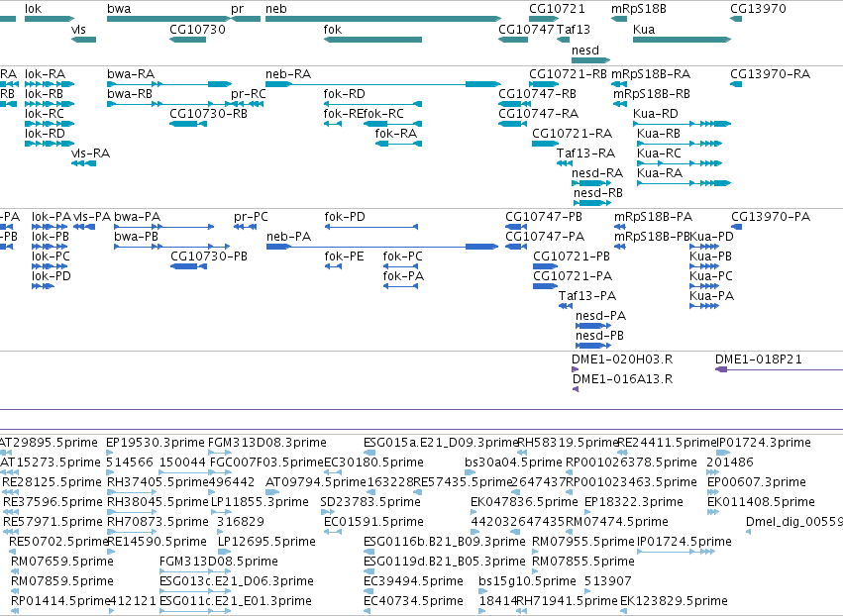Select the ESG015a.E21_D09.3prime EST label
843x616 pixels.
[440, 443]
